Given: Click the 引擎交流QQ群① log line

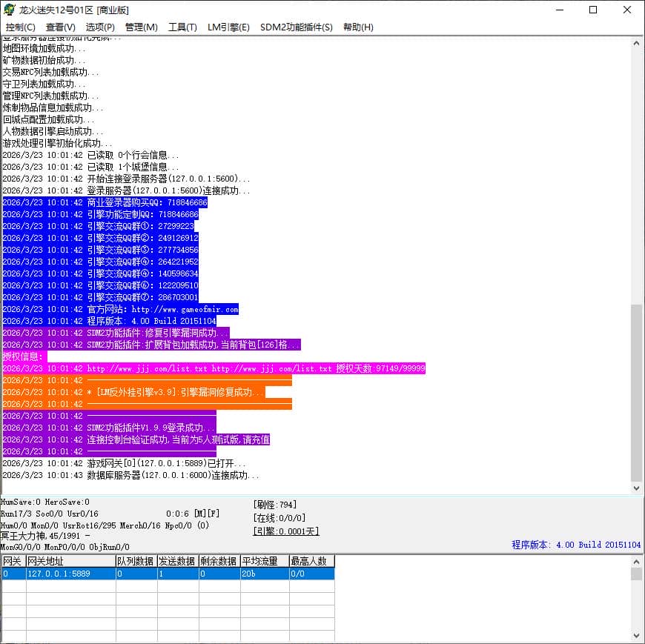Looking at the screenshot, I should pyautogui.click(x=98, y=226).
